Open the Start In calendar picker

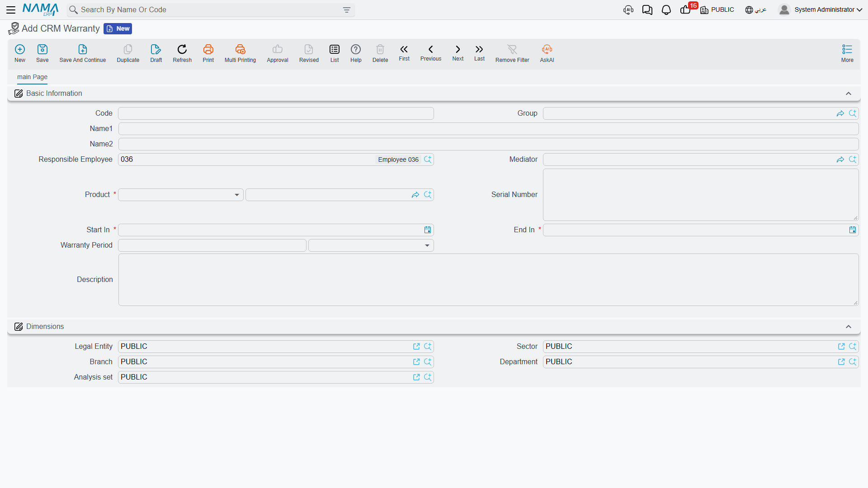[428, 230]
